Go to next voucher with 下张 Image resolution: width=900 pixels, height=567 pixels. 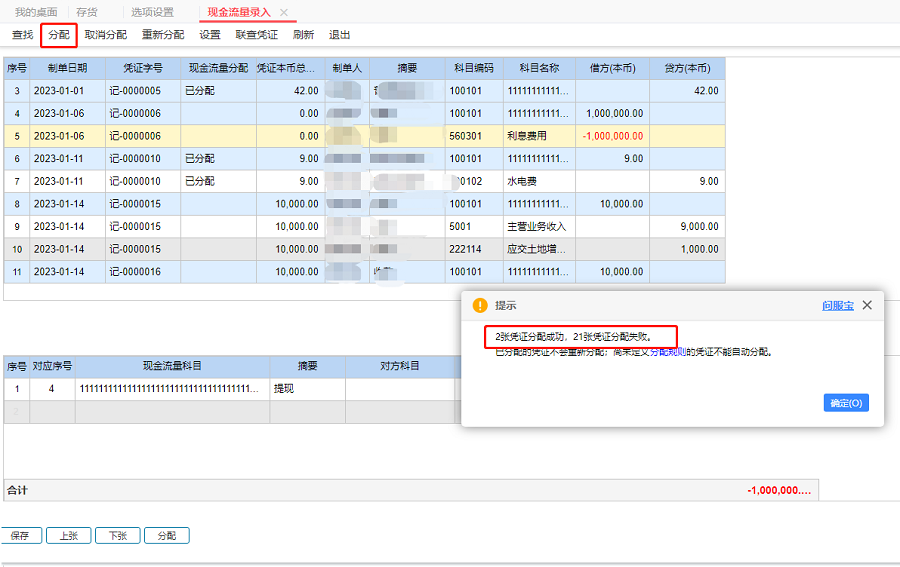118,535
